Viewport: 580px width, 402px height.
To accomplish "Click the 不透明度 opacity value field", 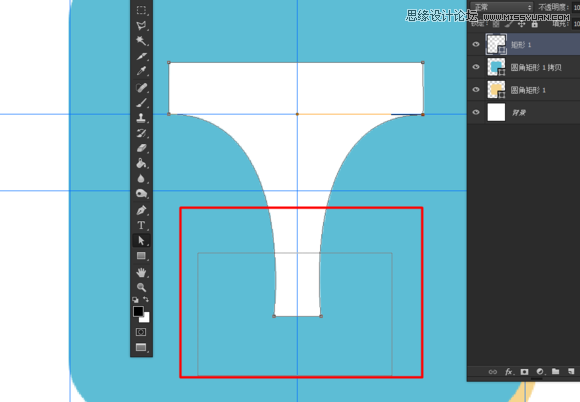I will click(x=576, y=7).
